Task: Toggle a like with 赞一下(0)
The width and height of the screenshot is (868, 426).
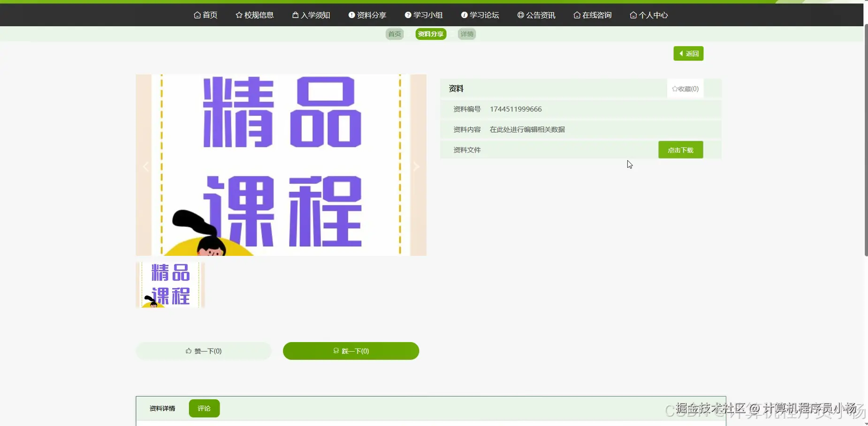Action: 204,351
